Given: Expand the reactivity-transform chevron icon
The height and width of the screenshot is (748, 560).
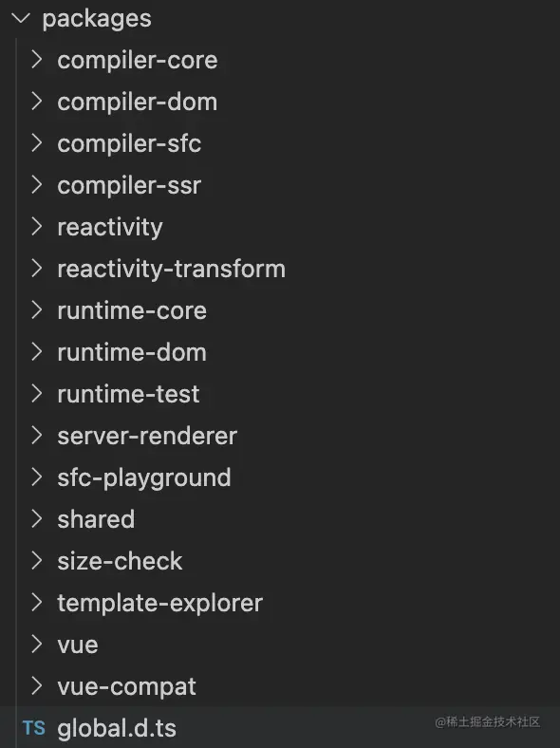Looking at the screenshot, I should 37,269.
